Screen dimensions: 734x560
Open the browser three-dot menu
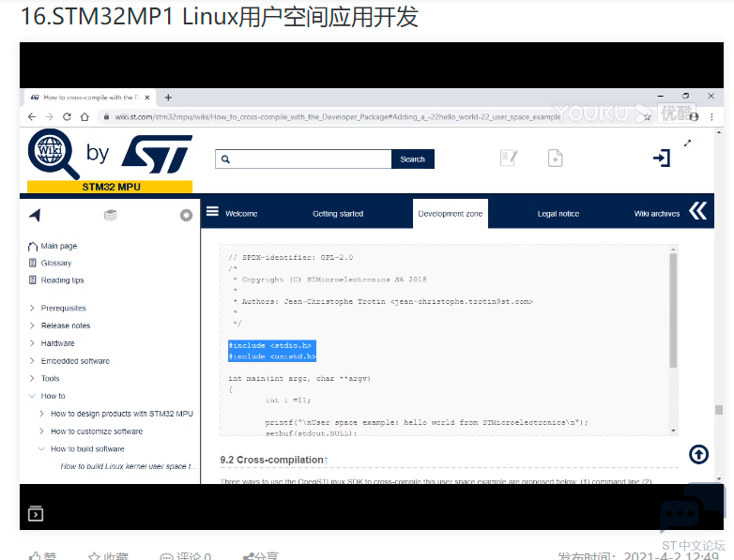click(x=711, y=117)
